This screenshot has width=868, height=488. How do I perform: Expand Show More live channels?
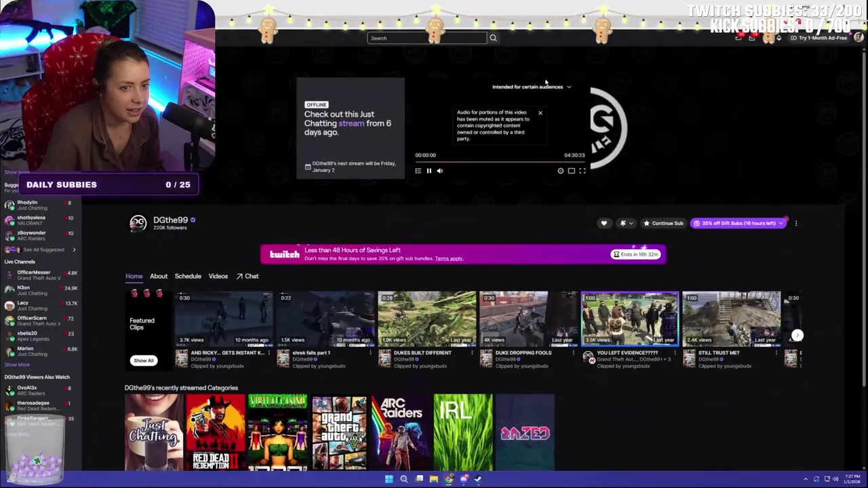(18, 365)
